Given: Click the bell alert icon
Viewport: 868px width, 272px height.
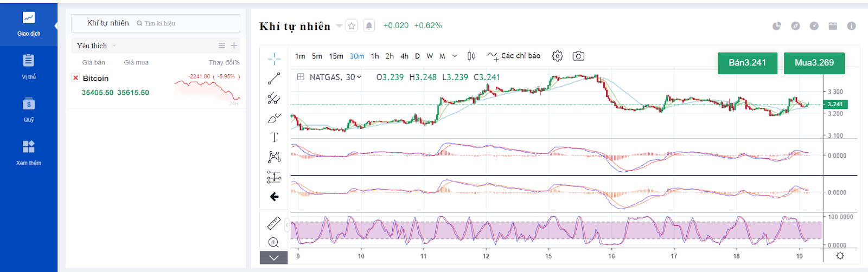Looking at the screenshot, I should pos(369,25).
